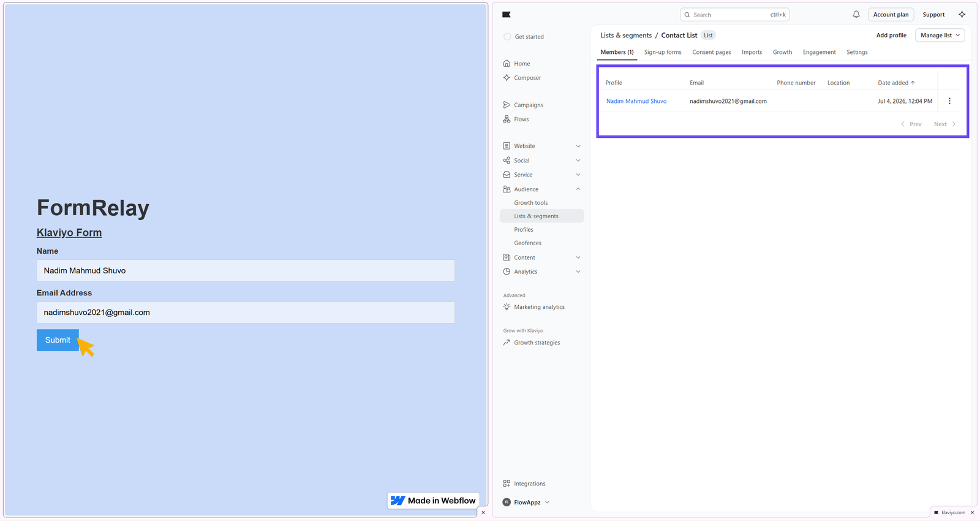
Task: Click the Composer sparkle icon
Action: point(507,78)
